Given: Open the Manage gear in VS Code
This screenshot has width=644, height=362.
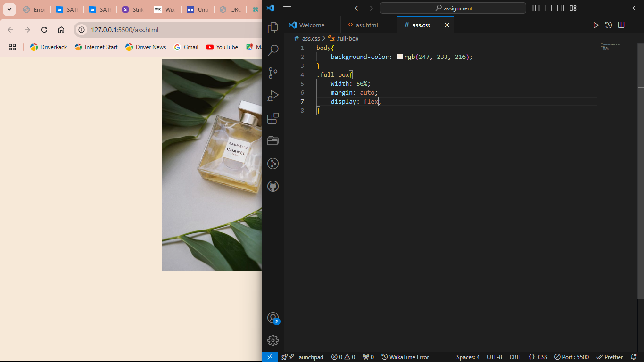Looking at the screenshot, I should pyautogui.click(x=273, y=340).
